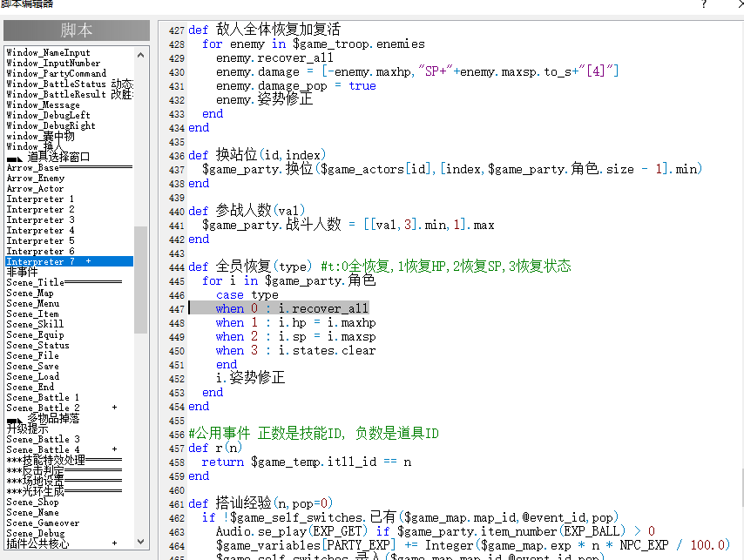
Task: Select the 升级提示 script entry
Action: click(x=28, y=428)
